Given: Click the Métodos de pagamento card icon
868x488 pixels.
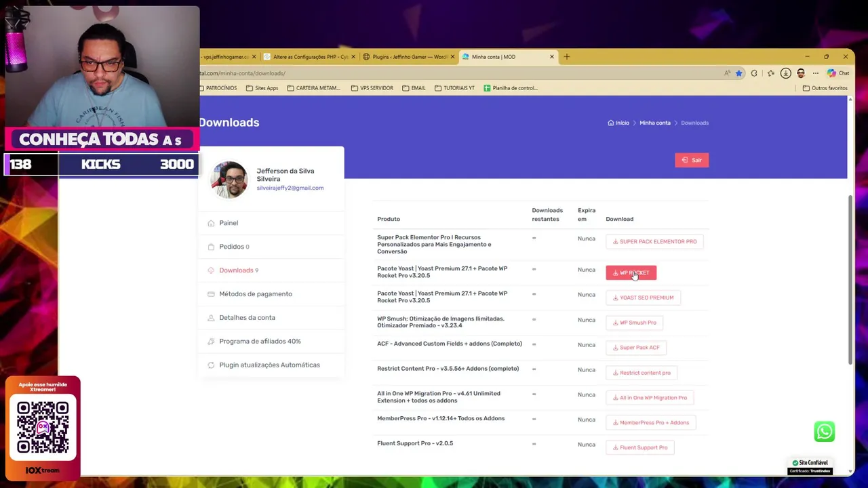Looking at the screenshot, I should (x=211, y=294).
